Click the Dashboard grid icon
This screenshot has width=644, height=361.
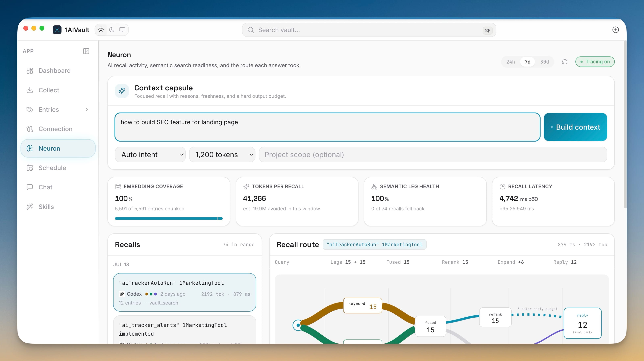[x=30, y=71]
